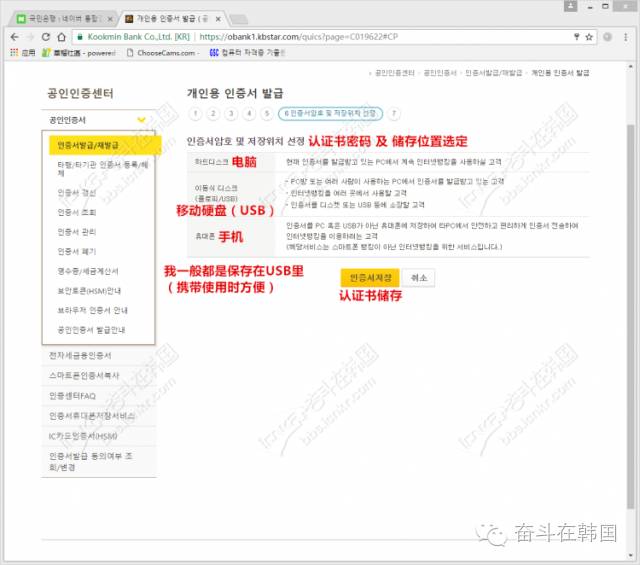This screenshot has height=565, width=640.
Task: Click step 3 circle indicator
Action: (x=231, y=113)
